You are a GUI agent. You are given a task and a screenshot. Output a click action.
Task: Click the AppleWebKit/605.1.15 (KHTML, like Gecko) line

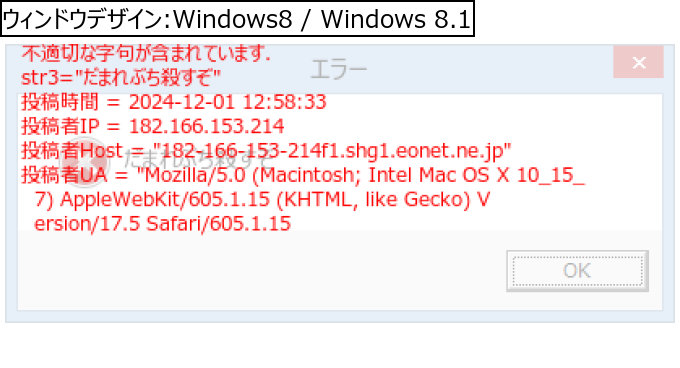[x=262, y=199]
